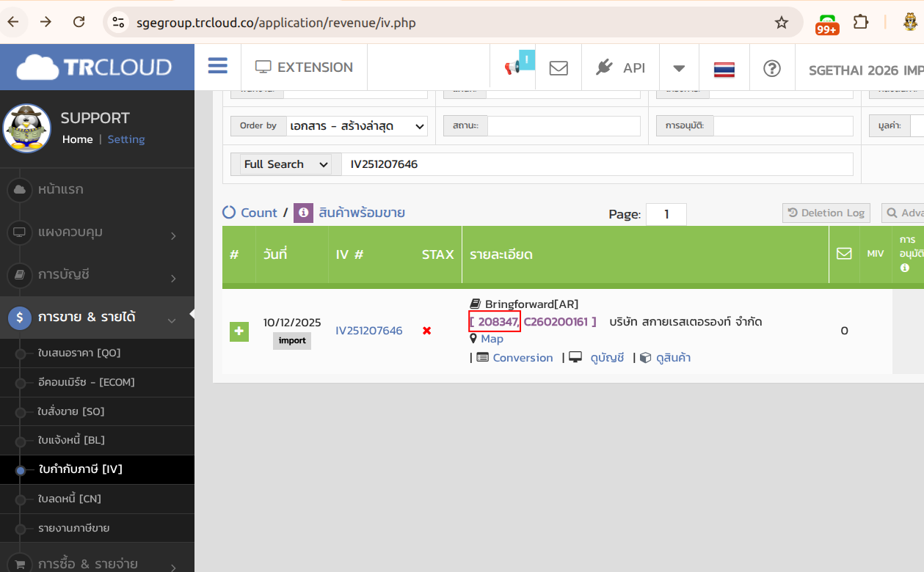Open ใบเสนอราคา [QO] in sidebar
This screenshot has height=572, width=924.
tap(79, 353)
